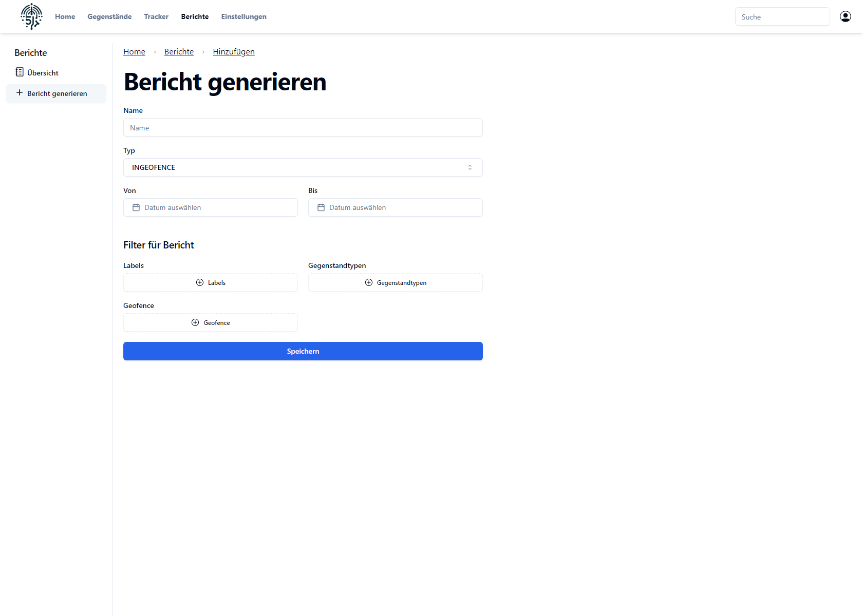Screen dimensions: 863x616
Task: Click the plus-circle icon for Geofence filter
Action: click(x=195, y=322)
